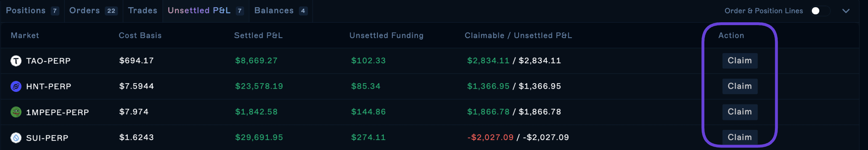Click cost basis value $1.6243
Viewport: 868px width, 150px height.
click(136, 137)
